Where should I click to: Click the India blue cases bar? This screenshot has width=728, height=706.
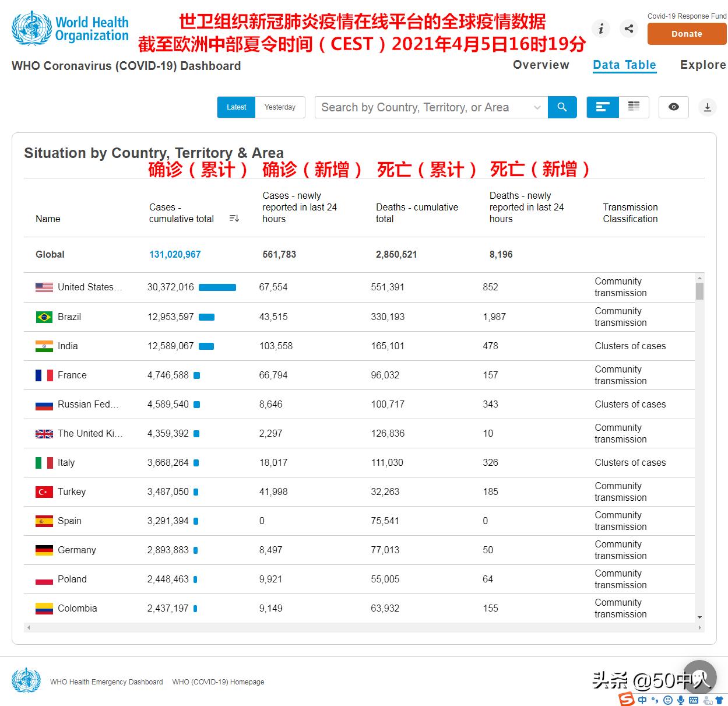[x=206, y=346]
